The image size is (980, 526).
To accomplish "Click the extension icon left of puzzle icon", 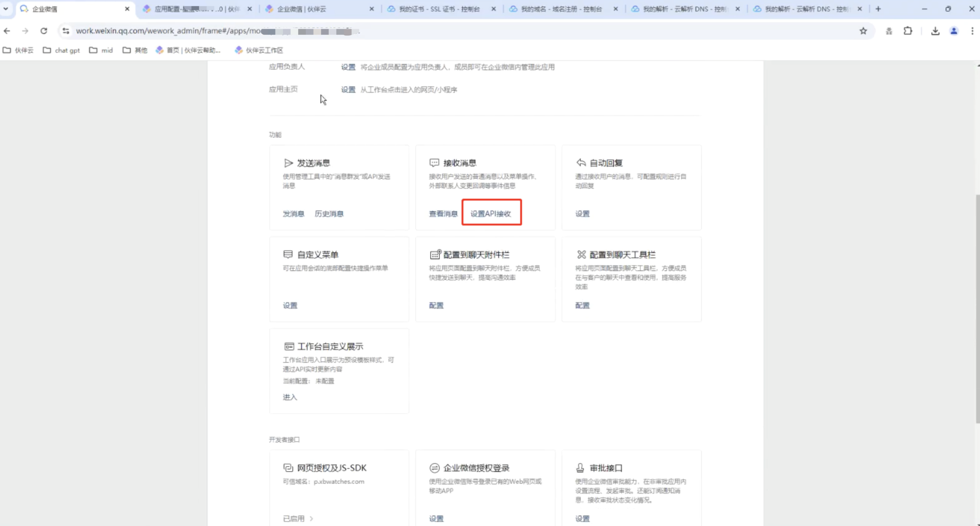I will click(x=889, y=31).
